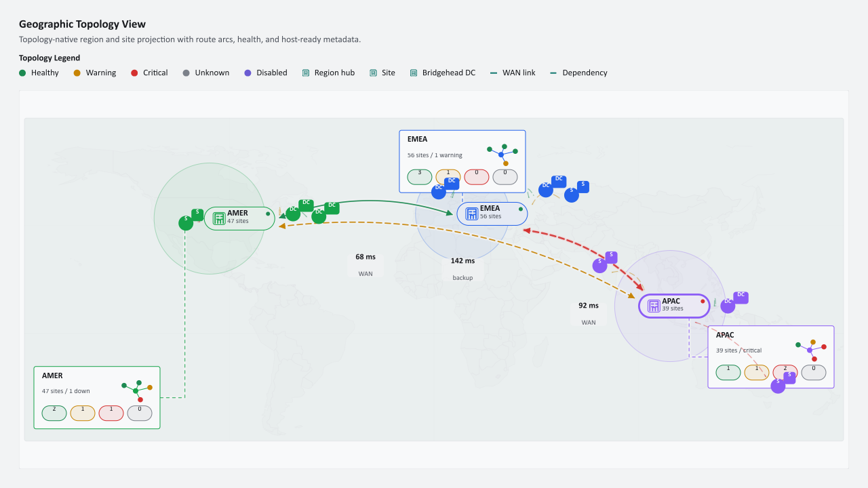
Task: Click the mini topology graph in AMER card
Action: pos(137,390)
